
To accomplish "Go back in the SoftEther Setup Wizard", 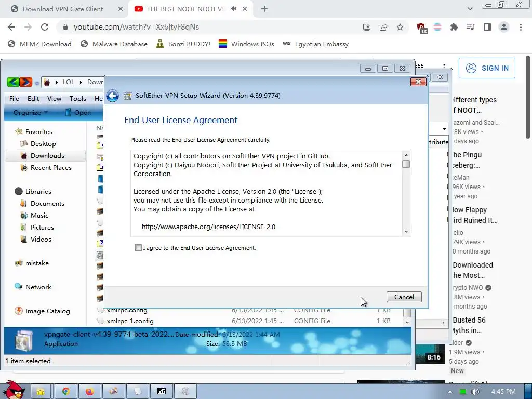I will 112,96.
